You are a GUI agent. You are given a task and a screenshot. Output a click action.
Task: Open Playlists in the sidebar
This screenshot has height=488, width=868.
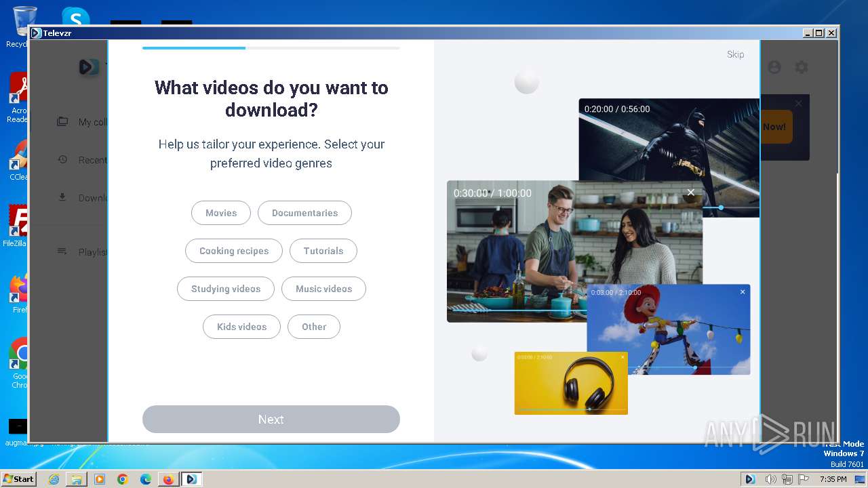(x=81, y=251)
